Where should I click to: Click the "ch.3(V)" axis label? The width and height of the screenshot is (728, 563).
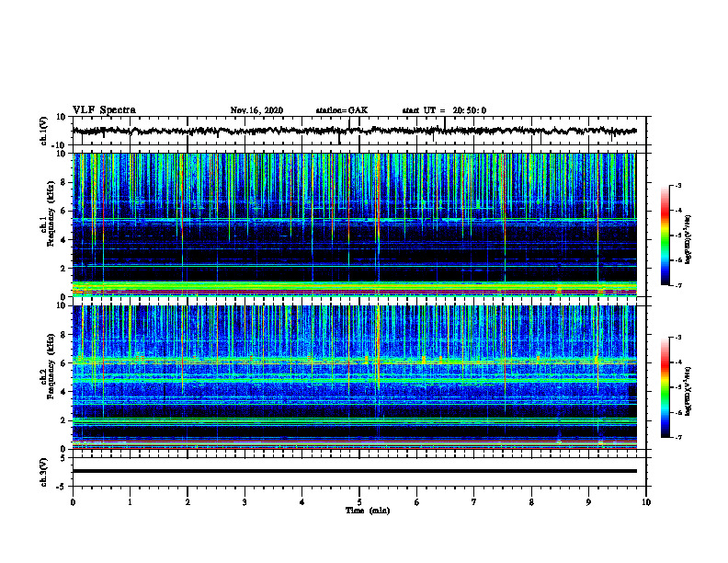pyautogui.click(x=44, y=472)
